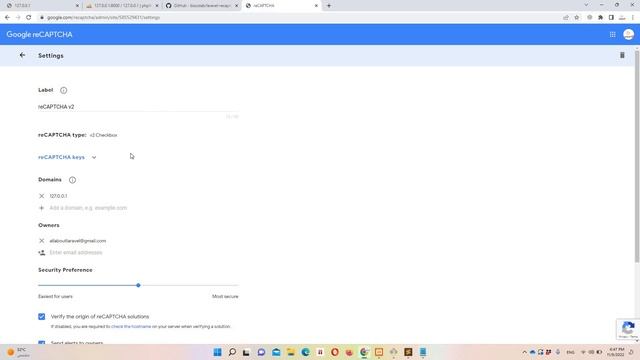Open the Google account avatar

pos(628,34)
